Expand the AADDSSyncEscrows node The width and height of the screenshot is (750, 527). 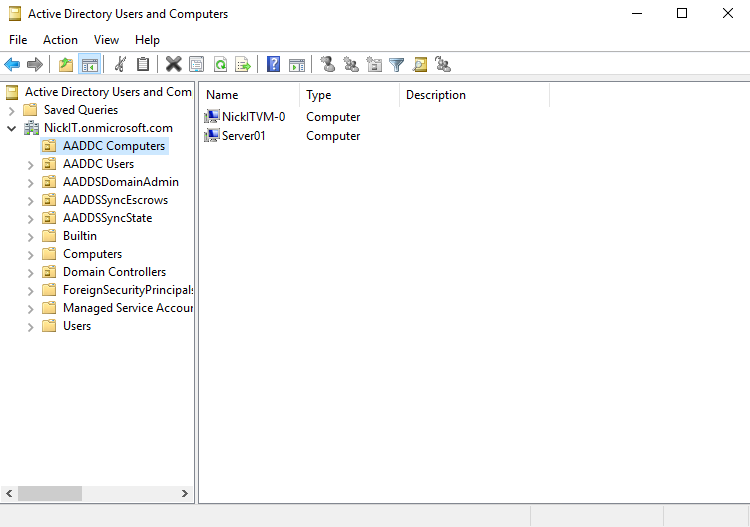pyautogui.click(x=31, y=201)
